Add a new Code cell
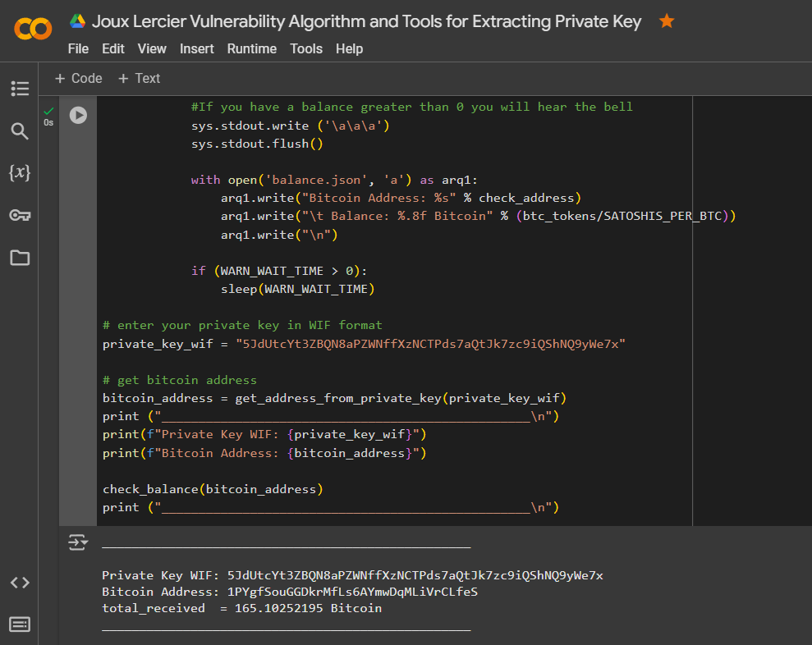The image size is (812, 645). pos(79,78)
